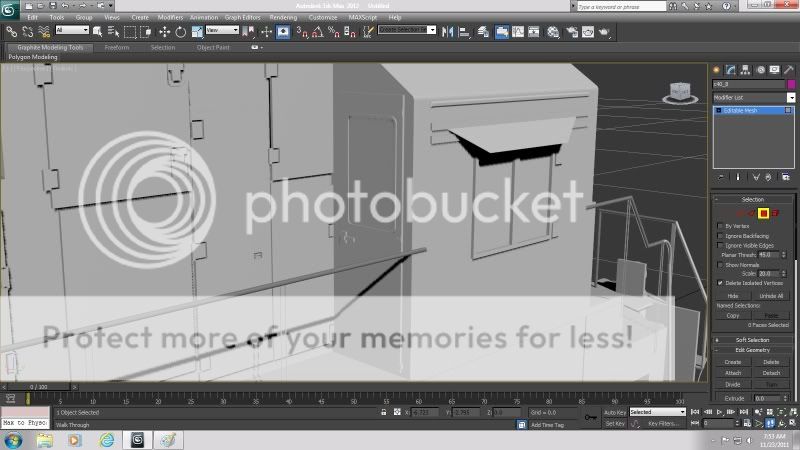Click the Attach button
Viewport: 800px width, 450px height.
pos(733,373)
